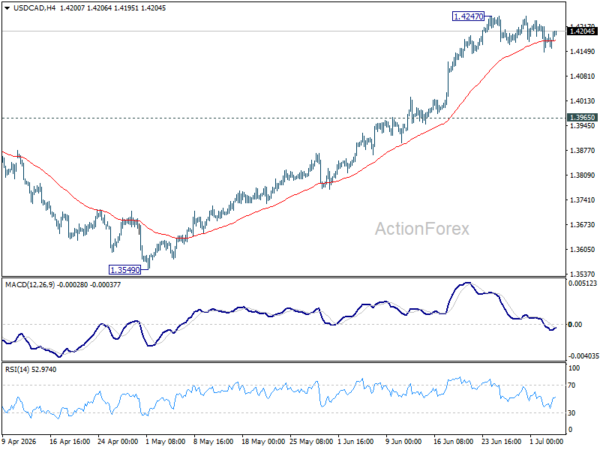The height and width of the screenshot is (450, 600).
Task: Click the 1.38090 price axis value
Action: point(582,175)
